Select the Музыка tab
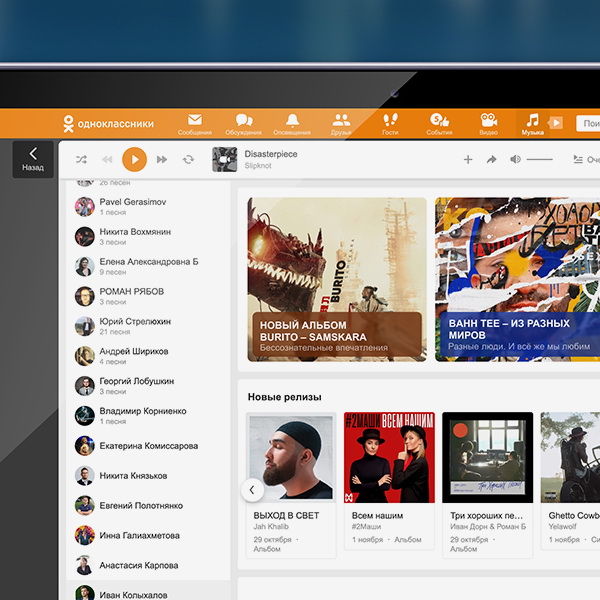The height and width of the screenshot is (600, 600). click(x=532, y=124)
